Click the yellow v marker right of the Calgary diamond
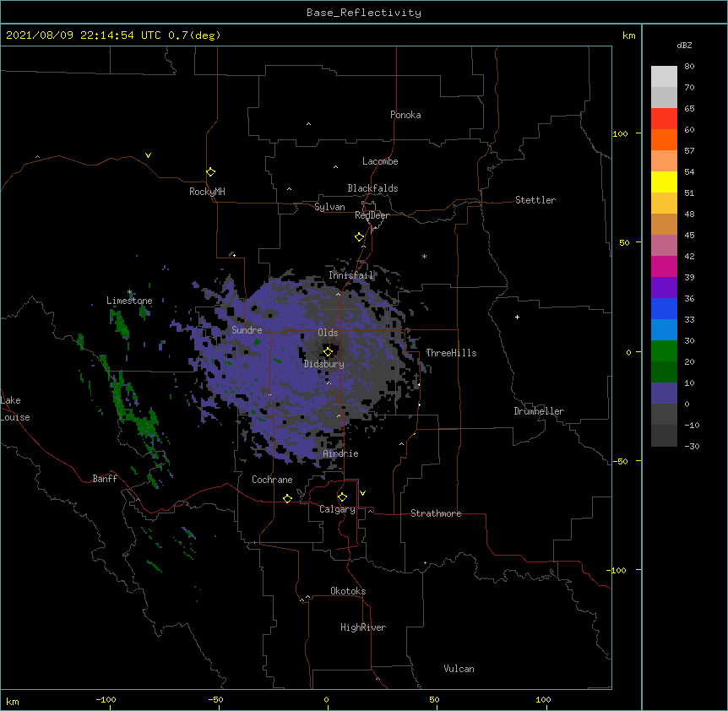 point(362,493)
